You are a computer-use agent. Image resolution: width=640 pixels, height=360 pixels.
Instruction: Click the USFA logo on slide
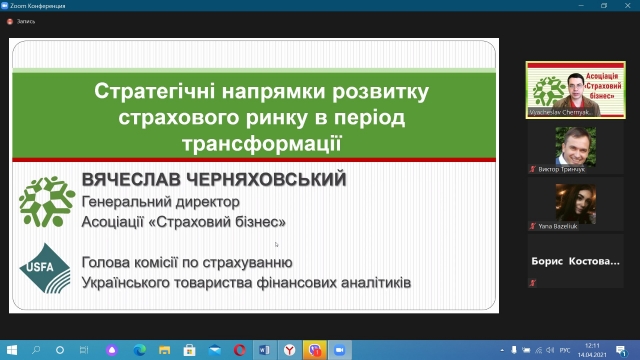click(45, 268)
